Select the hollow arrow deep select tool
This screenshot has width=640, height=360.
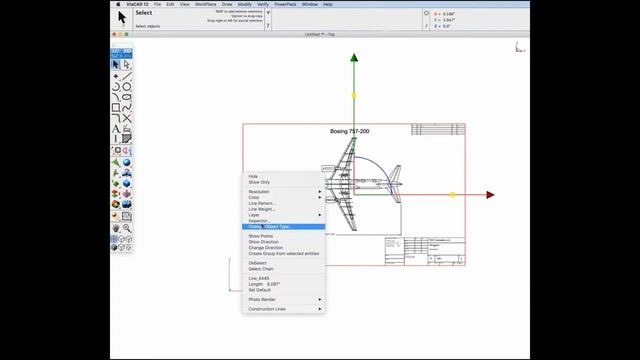(x=127, y=64)
